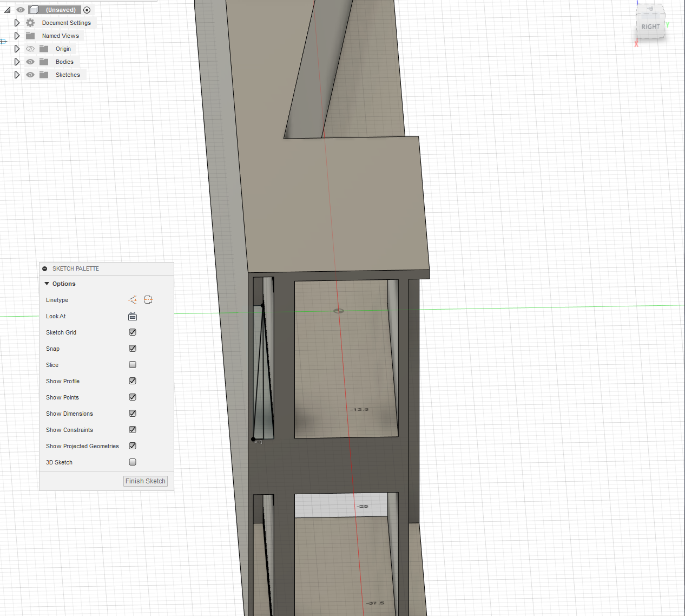
Task: Select the -12.5 dimension label
Action: 359,409
